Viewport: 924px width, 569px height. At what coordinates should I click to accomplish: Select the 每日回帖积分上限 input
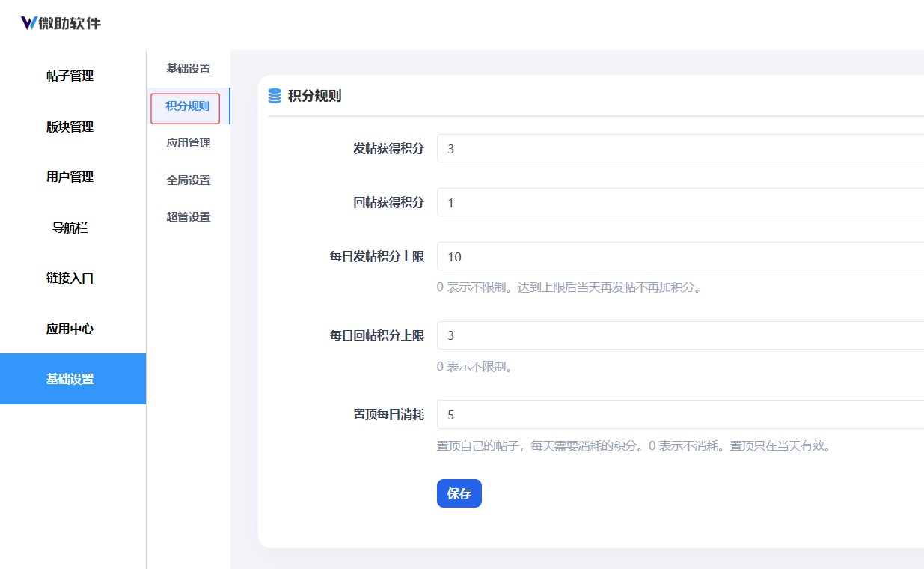[680, 335]
